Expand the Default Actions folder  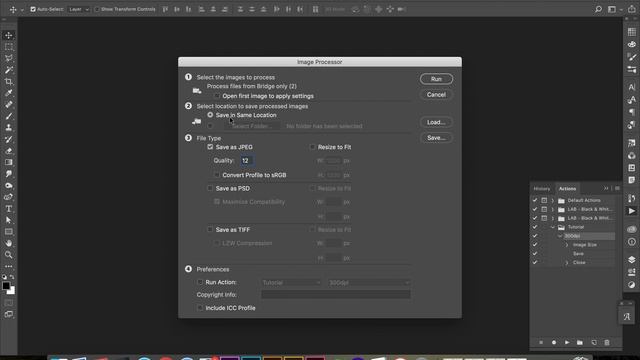click(x=553, y=200)
